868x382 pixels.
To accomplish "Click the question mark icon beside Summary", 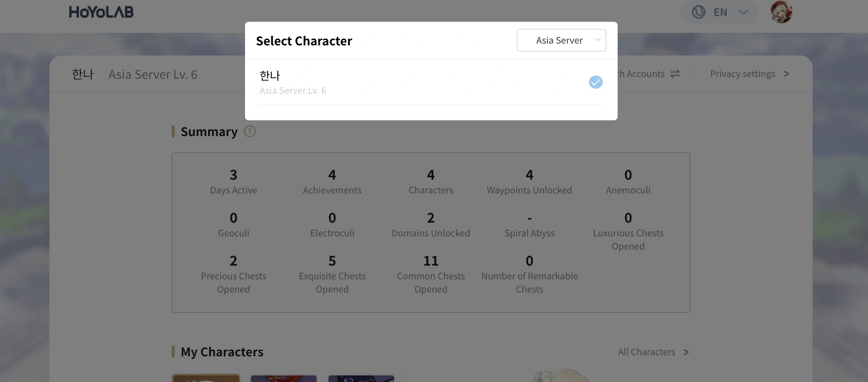I will [250, 131].
